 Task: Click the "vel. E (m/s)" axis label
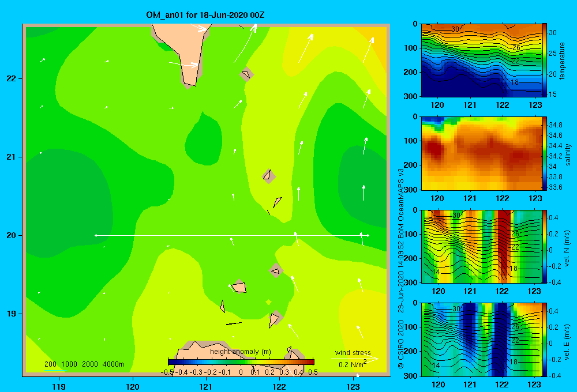567,341
